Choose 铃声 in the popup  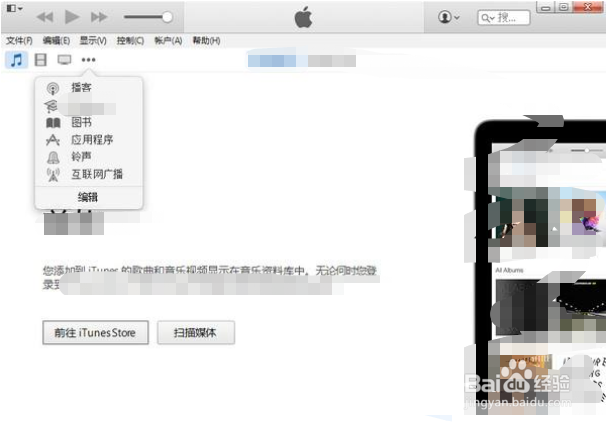[x=82, y=157]
